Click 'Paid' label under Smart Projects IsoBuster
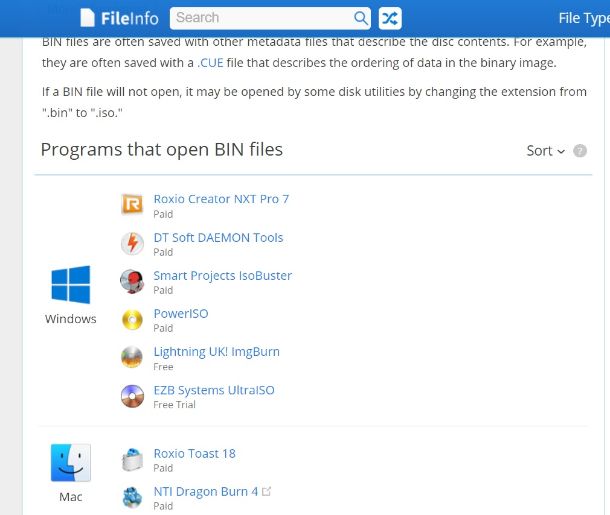Screen dimensions: 610x515 pyautogui.click(x=163, y=290)
